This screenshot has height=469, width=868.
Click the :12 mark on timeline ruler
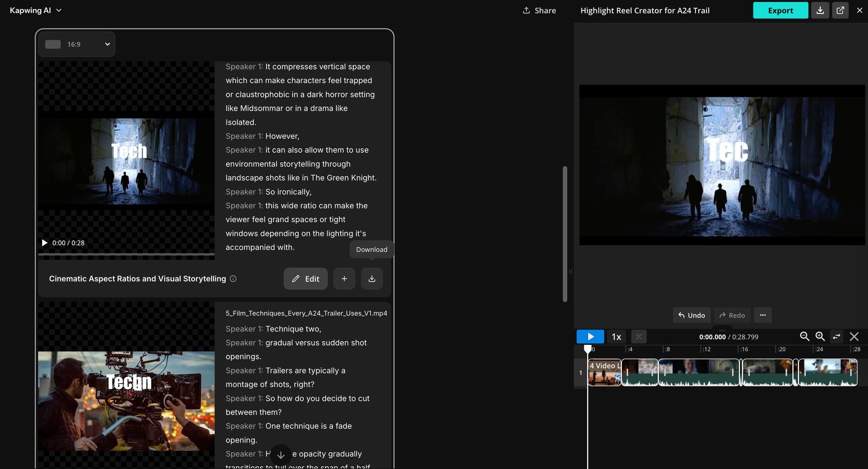click(706, 349)
